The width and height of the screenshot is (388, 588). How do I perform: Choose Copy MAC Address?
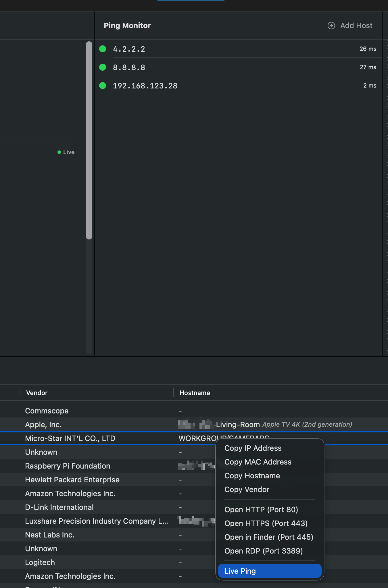[x=258, y=462]
